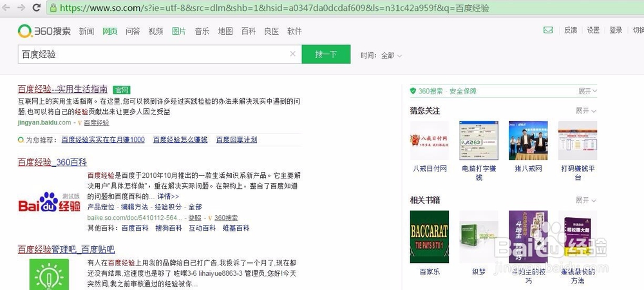Image resolution: width=644 pixels, height=290 pixels.
Task: Click the 登录 link
Action: coord(616,30)
